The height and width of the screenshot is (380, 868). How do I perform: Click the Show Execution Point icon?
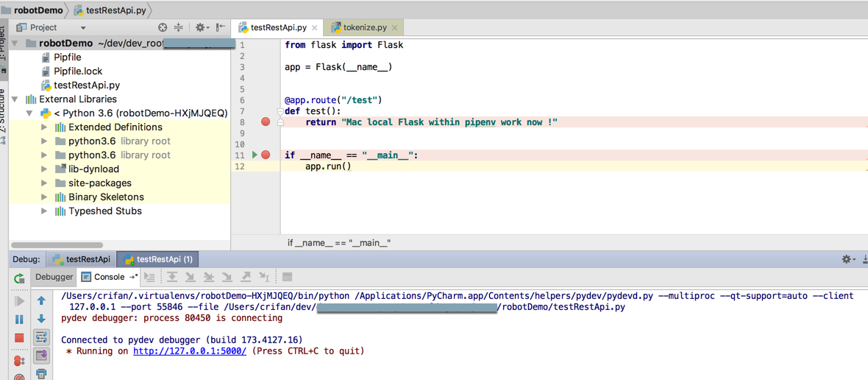149,276
